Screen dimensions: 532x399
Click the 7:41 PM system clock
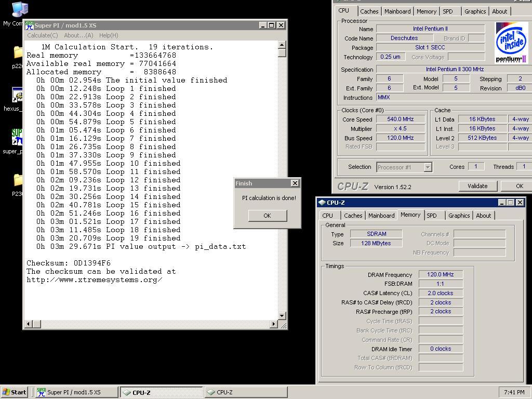click(x=514, y=392)
